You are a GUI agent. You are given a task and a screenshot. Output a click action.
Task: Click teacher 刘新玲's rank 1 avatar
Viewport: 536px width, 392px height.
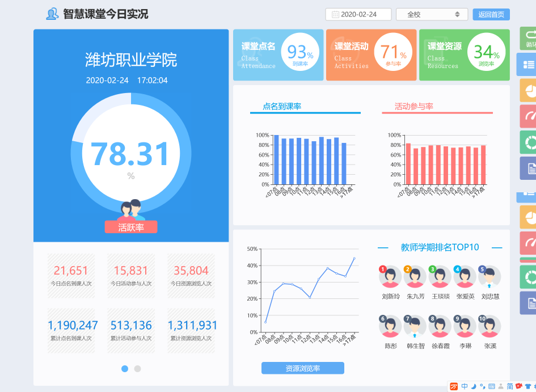[x=390, y=277]
